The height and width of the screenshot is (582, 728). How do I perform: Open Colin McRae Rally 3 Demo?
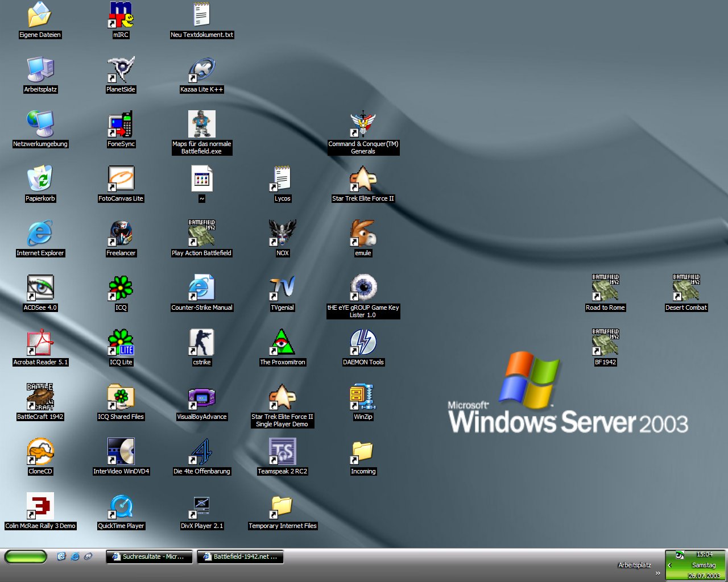40,506
